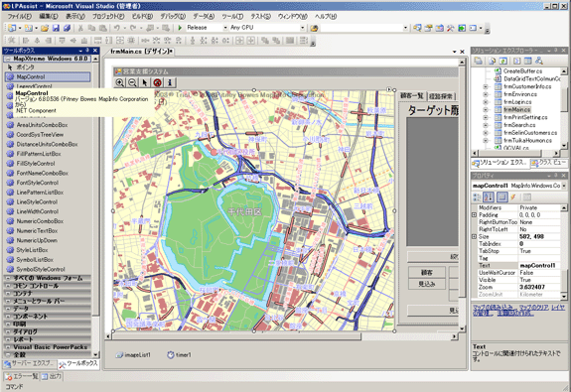Switch to サーバー エクスプローラー tab
The image size is (571, 392).
coord(30,363)
